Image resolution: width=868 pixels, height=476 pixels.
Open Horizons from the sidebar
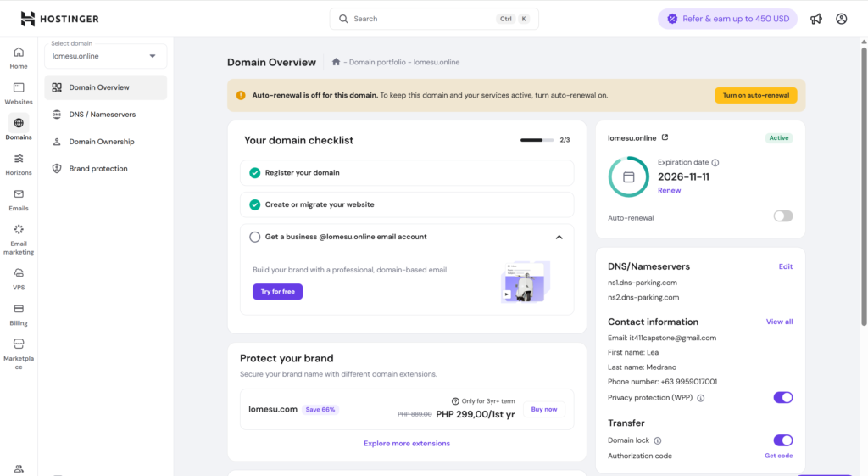19,163
